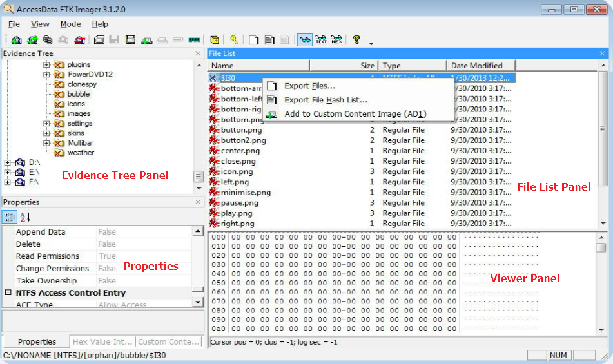Click the Export Files toolbar icon
The width and height of the screenshot is (613, 364).
tap(254, 40)
